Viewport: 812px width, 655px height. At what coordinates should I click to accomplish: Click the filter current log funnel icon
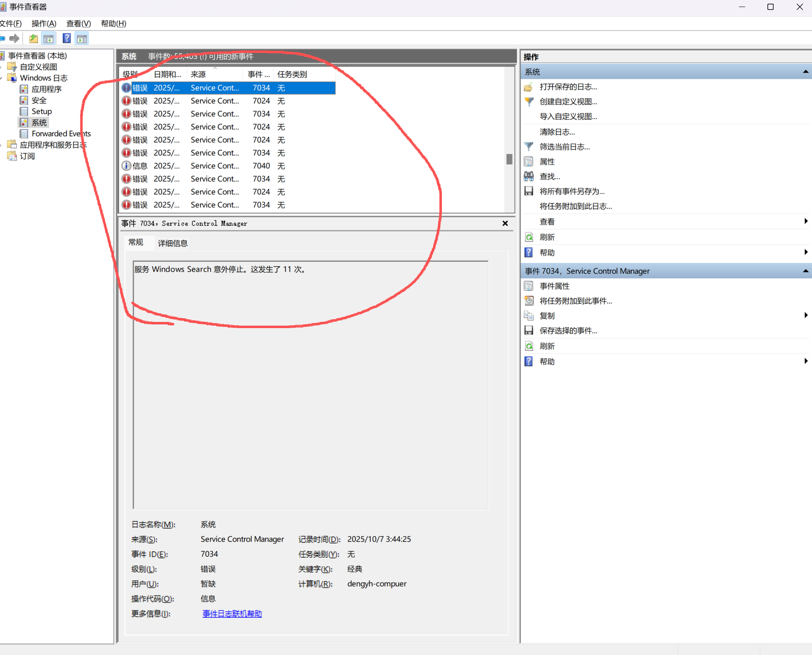point(529,147)
